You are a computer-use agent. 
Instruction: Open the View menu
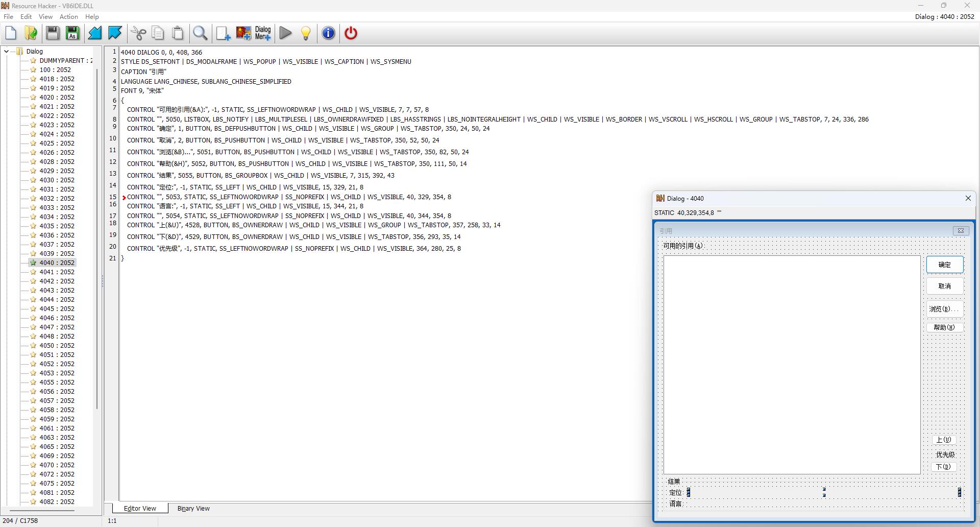pos(45,16)
